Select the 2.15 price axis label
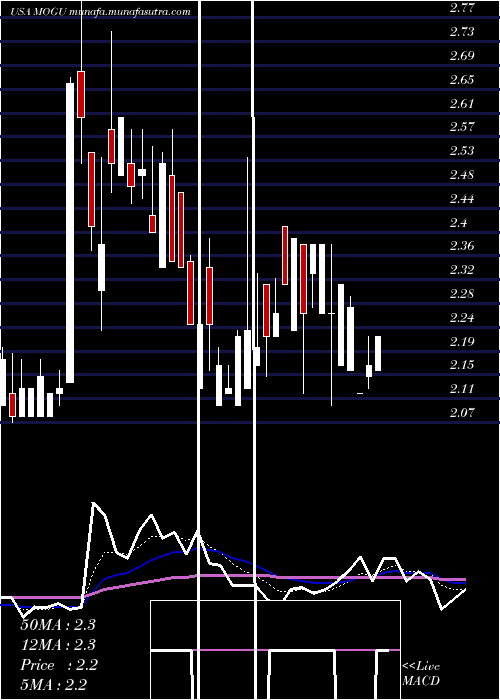The height and width of the screenshot is (700, 500). [462, 365]
